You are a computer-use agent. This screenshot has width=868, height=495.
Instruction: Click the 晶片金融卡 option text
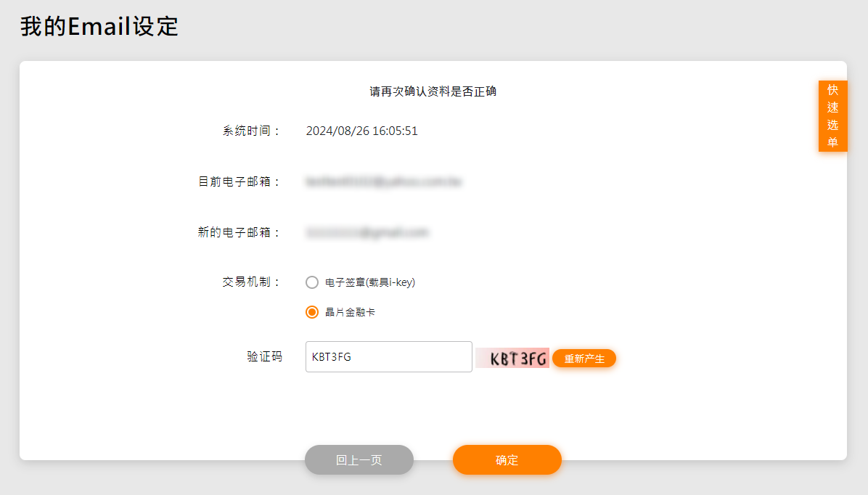click(x=350, y=312)
